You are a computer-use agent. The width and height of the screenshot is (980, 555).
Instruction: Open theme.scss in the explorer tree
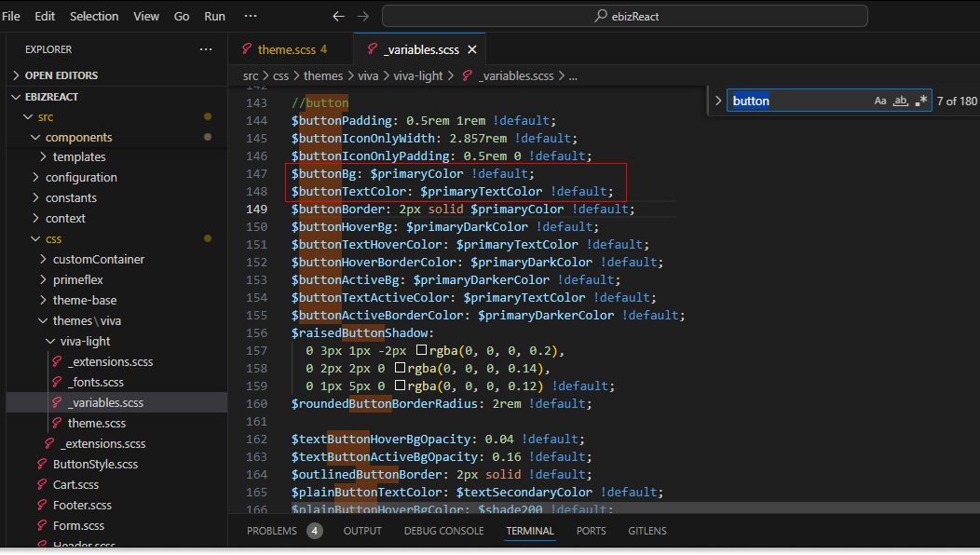[x=97, y=423]
